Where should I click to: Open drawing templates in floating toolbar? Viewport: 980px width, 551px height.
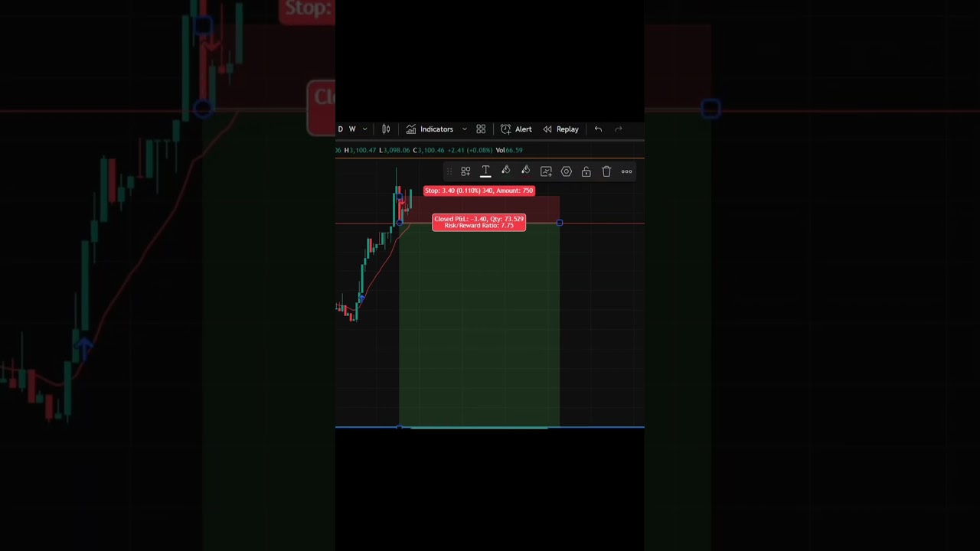465,171
